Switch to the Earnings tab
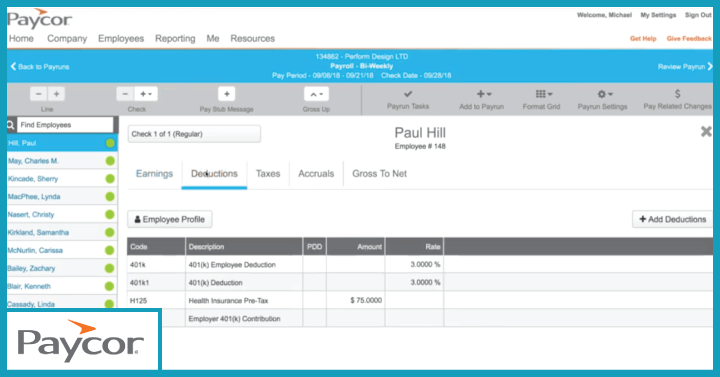This screenshot has width=720, height=377. point(154,174)
